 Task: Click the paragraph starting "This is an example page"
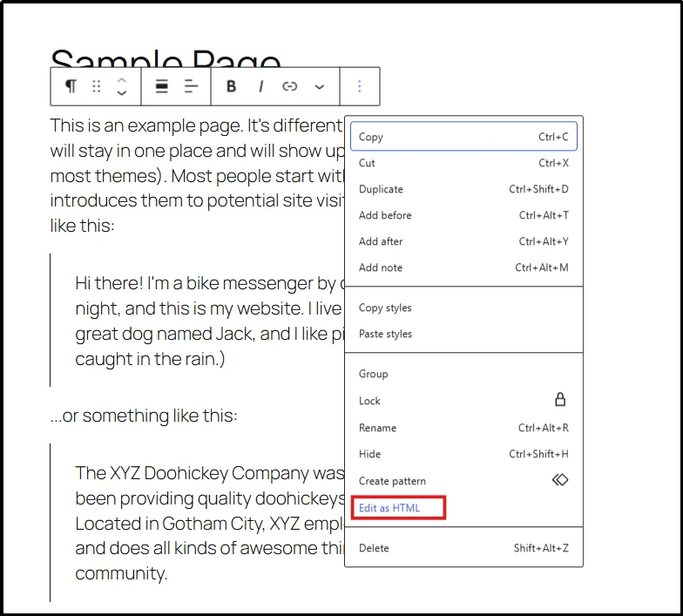tap(197, 175)
